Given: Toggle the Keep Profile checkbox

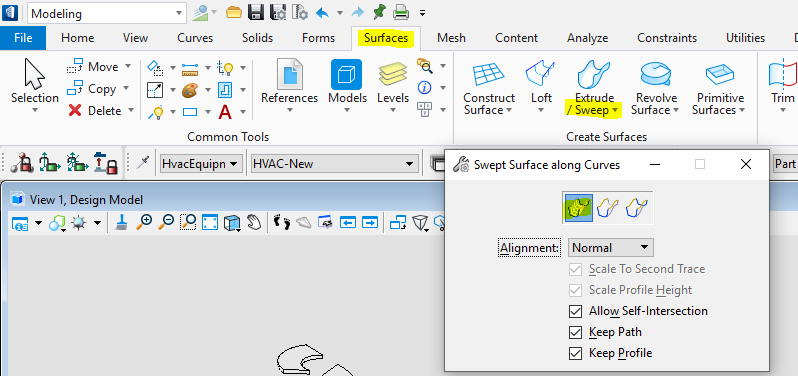Looking at the screenshot, I should (x=575, y=353).
